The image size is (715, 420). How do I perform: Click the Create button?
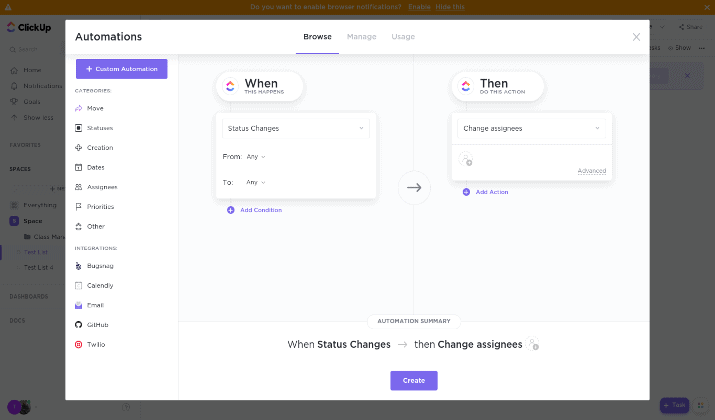click(x=414, y=380)
